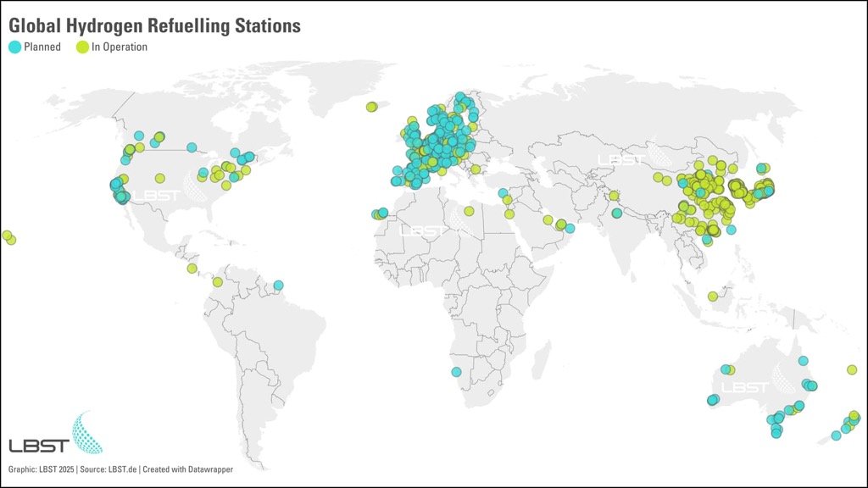Viewport: 868px width, 488px height.
Task: Click 'Created with Datawrapper' footer text
Action: [187, 469]
